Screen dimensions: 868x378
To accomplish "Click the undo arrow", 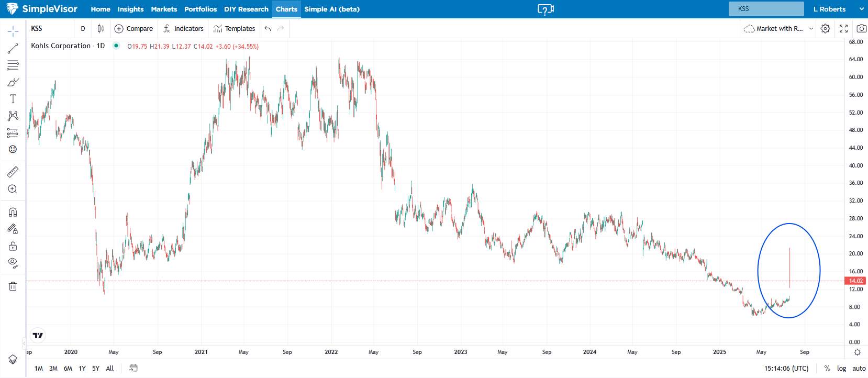I will 268,29.
